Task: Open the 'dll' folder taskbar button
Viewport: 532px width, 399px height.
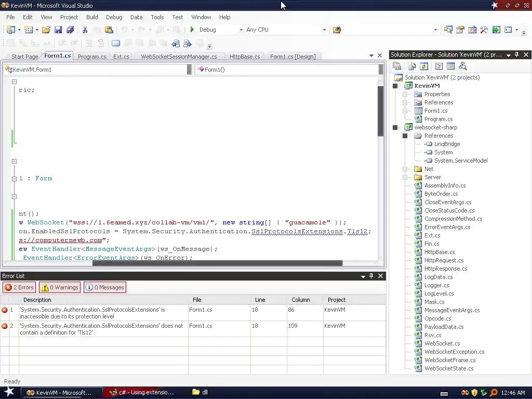Action: (x=201, y=392)
